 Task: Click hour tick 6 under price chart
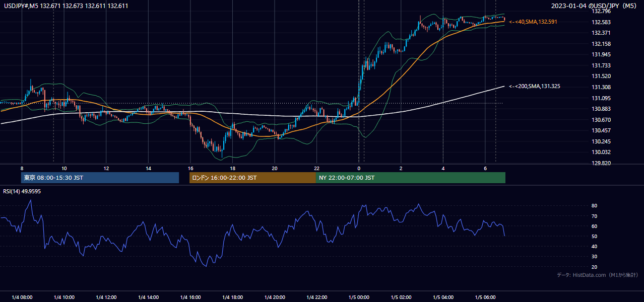485,168
